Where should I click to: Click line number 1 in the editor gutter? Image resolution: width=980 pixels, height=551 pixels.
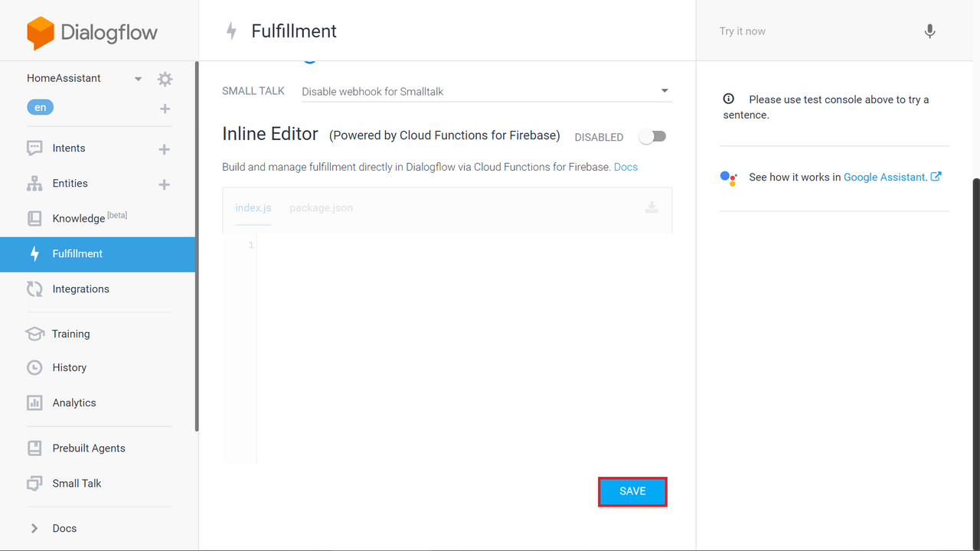coord(250,245)
